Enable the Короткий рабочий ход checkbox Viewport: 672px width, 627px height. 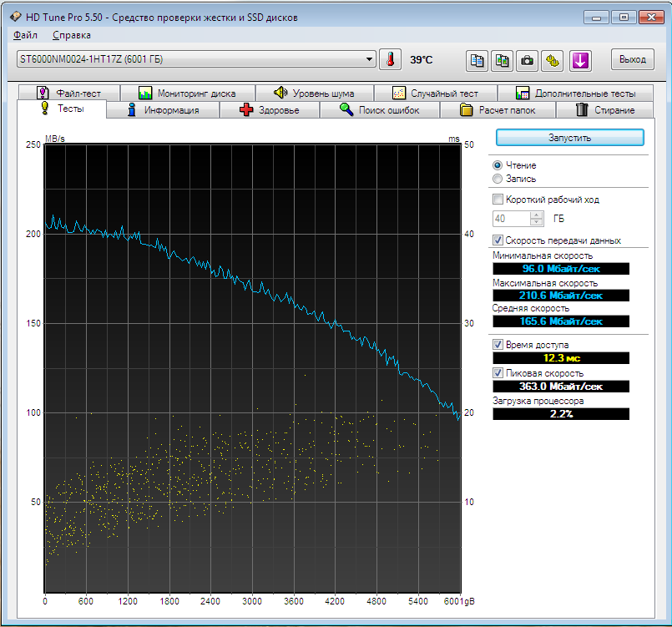point(498,200)
